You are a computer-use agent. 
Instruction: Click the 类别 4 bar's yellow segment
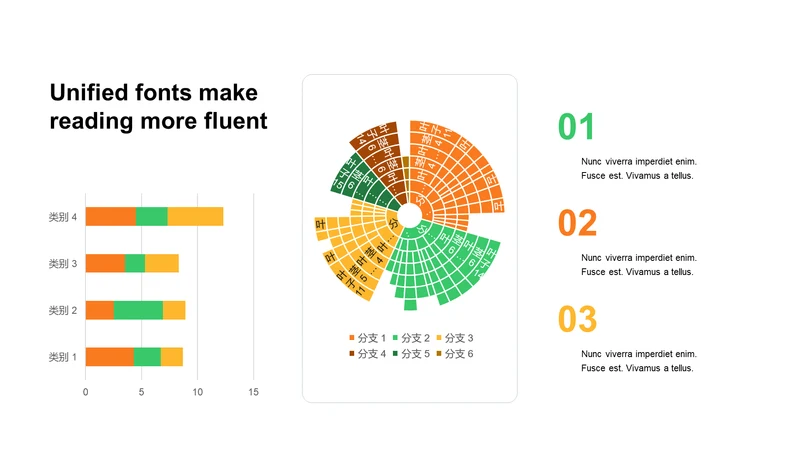195,216
